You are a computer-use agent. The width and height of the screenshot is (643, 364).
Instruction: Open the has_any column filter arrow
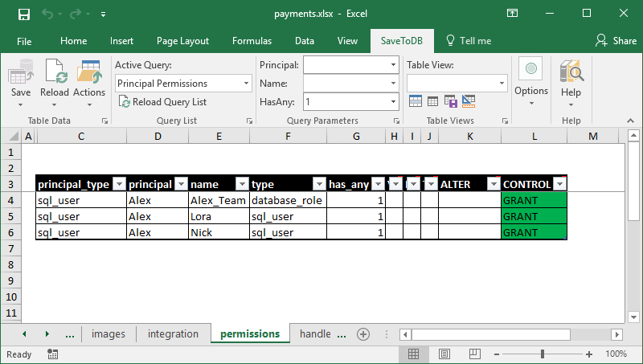point(378,184)
